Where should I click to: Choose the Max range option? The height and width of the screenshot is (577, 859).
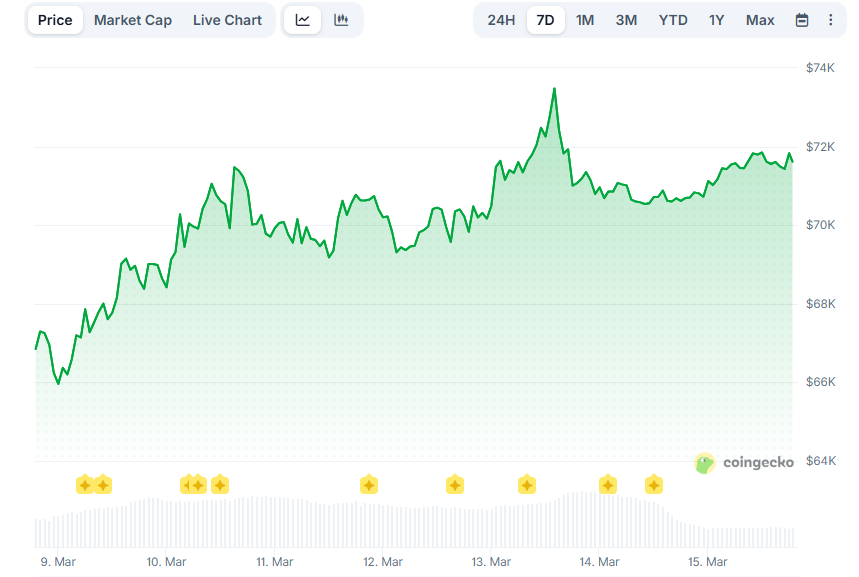click(760, 20)
